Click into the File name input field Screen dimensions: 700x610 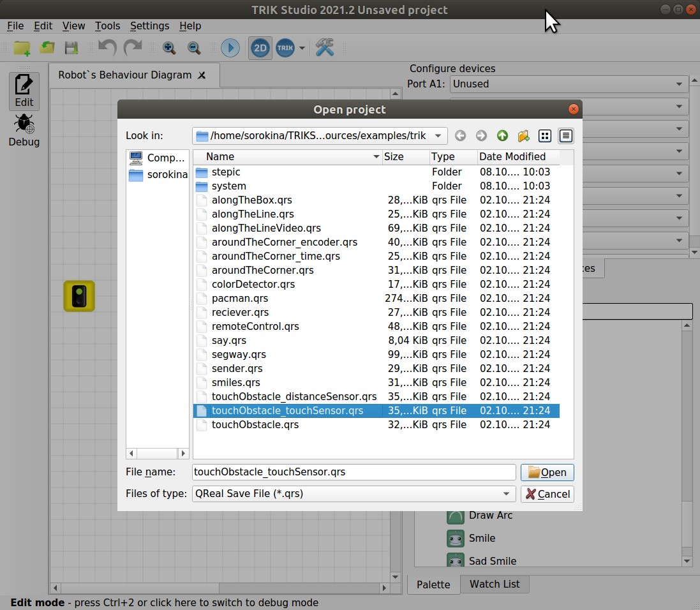click(x=354, y=472)
